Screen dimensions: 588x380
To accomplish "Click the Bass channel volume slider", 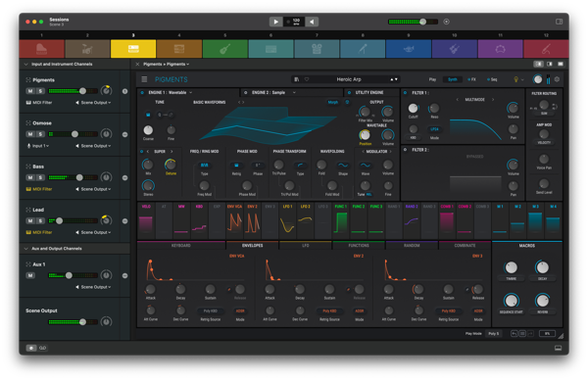I will (x=73, y=177).
